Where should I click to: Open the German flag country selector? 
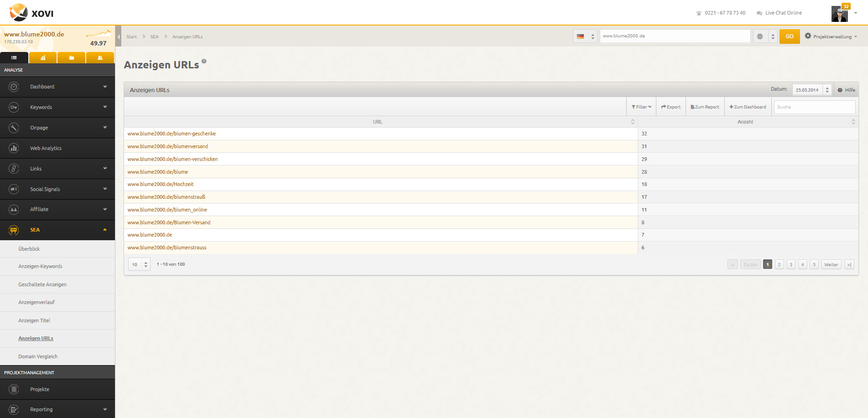pyautogui.click(x=585, y=36)
